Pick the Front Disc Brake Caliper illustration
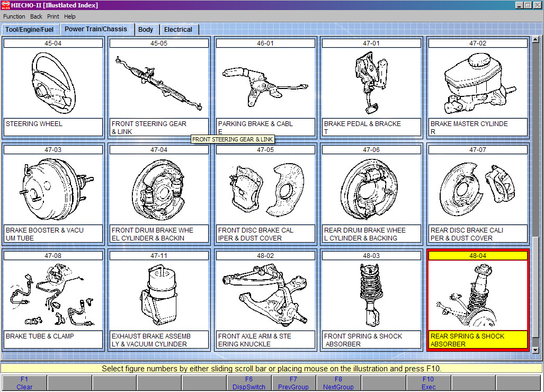The height and width of the screenshot is (392, 544). [265, 189]
